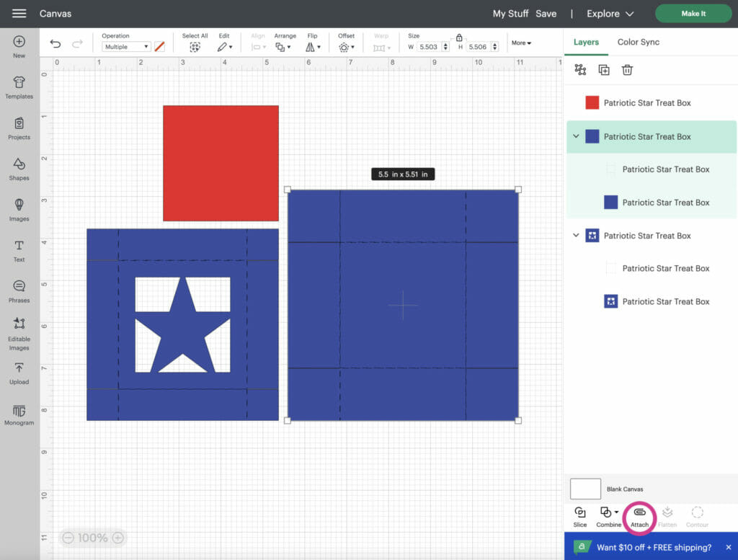The image size is (738, 560).
Task: Collapse the selected blue Patriotic Star group
Action: pyautogui.click(x=575, y=136)
